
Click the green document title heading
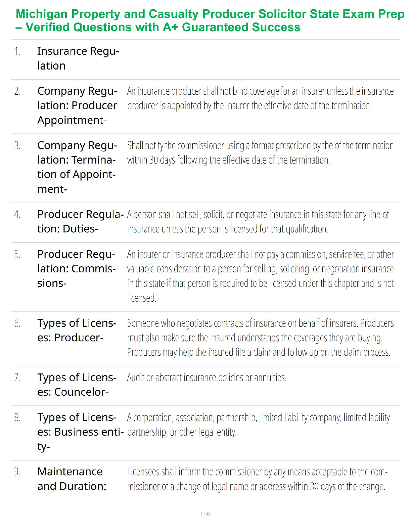click(210, 20)
